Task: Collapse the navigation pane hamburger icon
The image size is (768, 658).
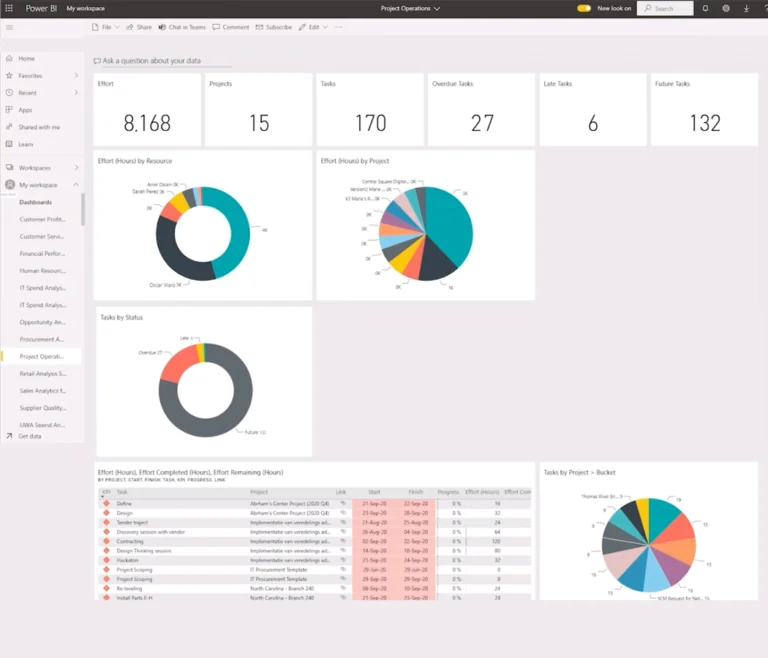Action: (9, 27)
